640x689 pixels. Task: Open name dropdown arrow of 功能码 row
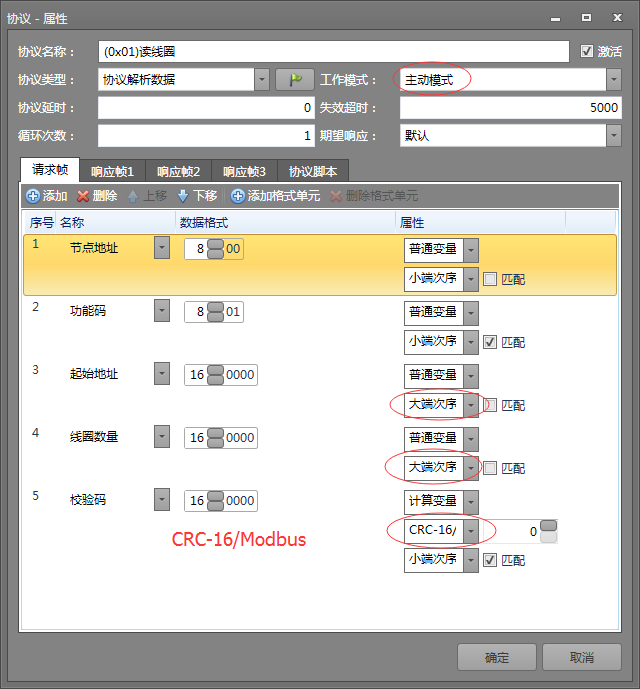pos(162,311)
